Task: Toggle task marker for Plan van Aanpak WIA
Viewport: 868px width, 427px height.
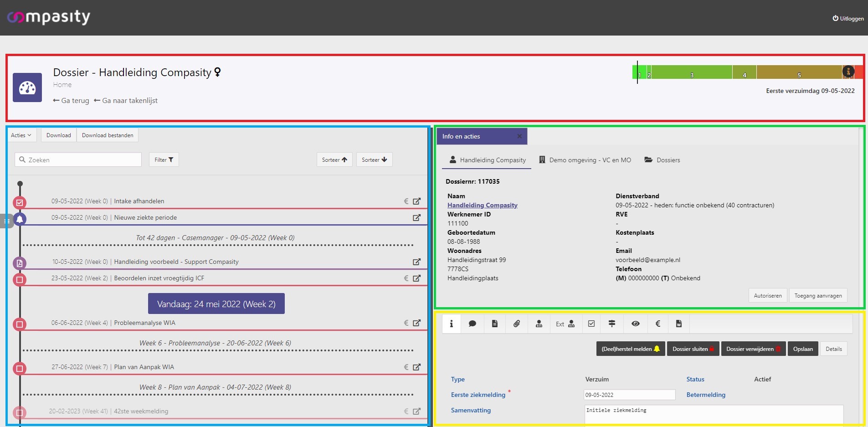Action: (20, 368)
